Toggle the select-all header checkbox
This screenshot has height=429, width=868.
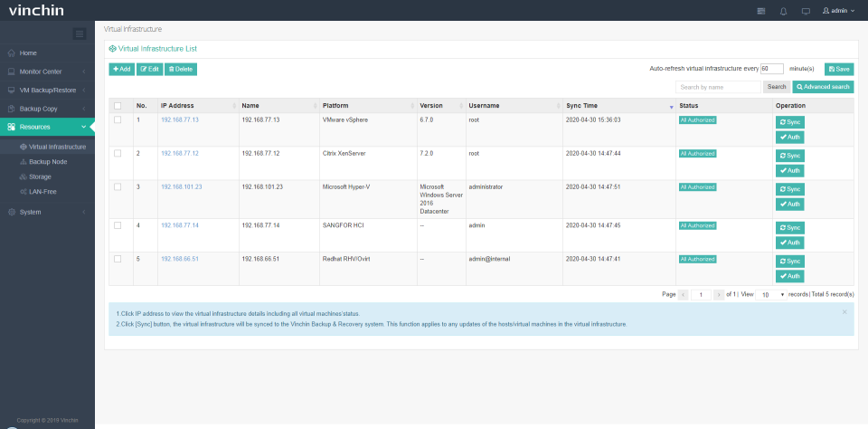[118, 105]
